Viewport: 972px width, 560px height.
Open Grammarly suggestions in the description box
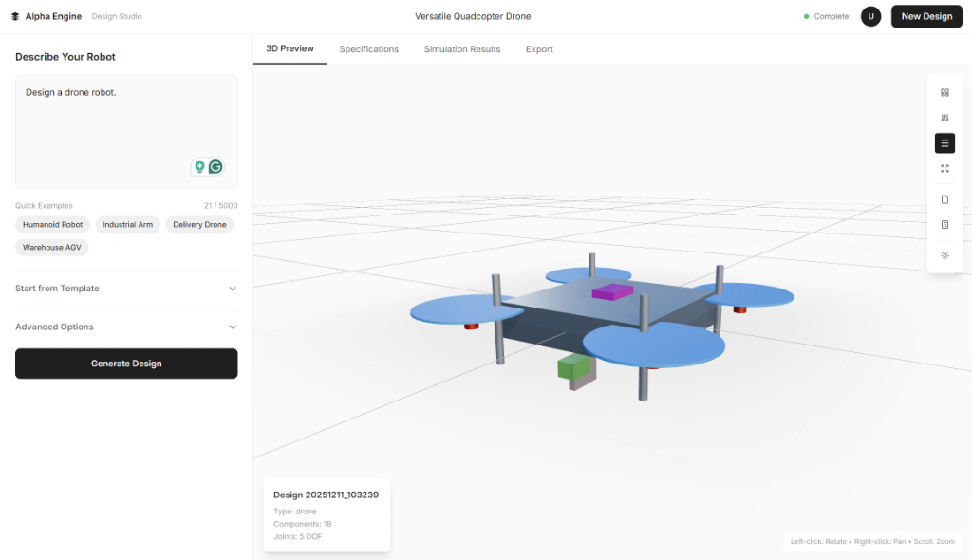pyautogui.click(x=216, y=166)
